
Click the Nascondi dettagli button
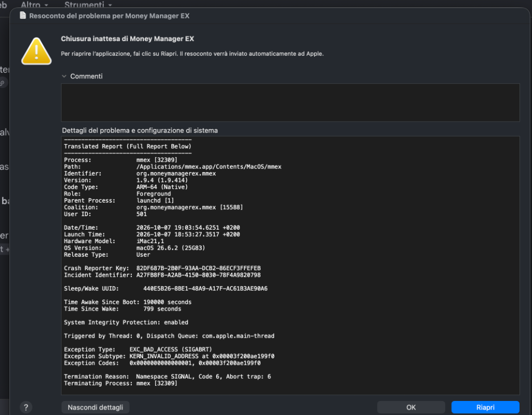click(x=95, y=407)
